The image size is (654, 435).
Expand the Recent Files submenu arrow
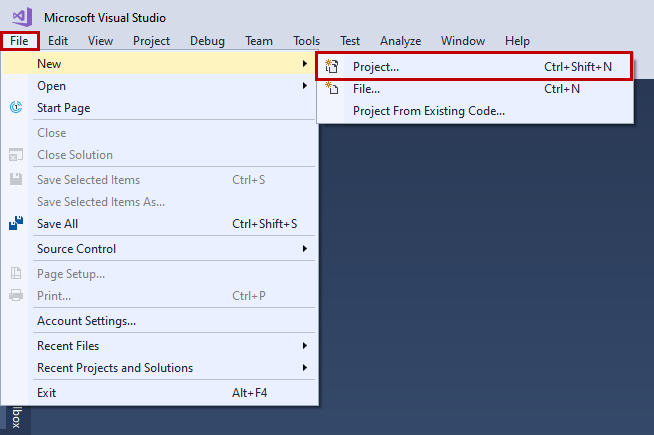click(x=305, y=346)
